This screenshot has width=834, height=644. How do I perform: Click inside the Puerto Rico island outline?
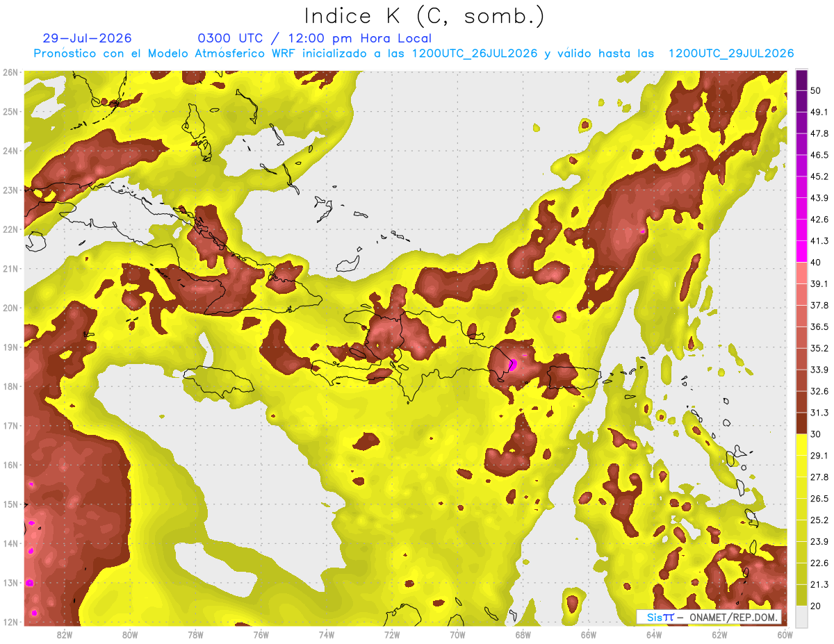(573, 377)
